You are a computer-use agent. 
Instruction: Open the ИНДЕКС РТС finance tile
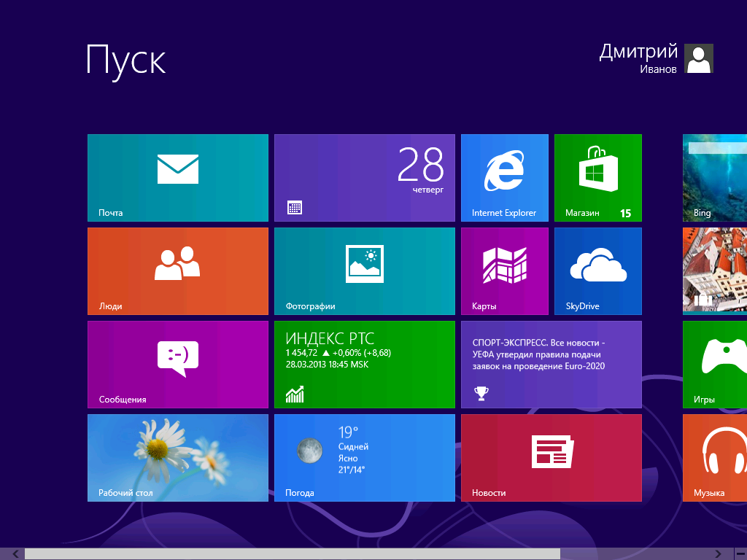[x=365, y=365]
